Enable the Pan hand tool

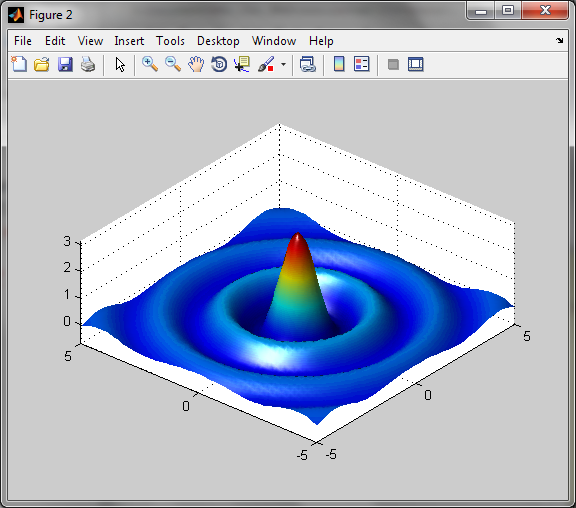click(196, 64)
